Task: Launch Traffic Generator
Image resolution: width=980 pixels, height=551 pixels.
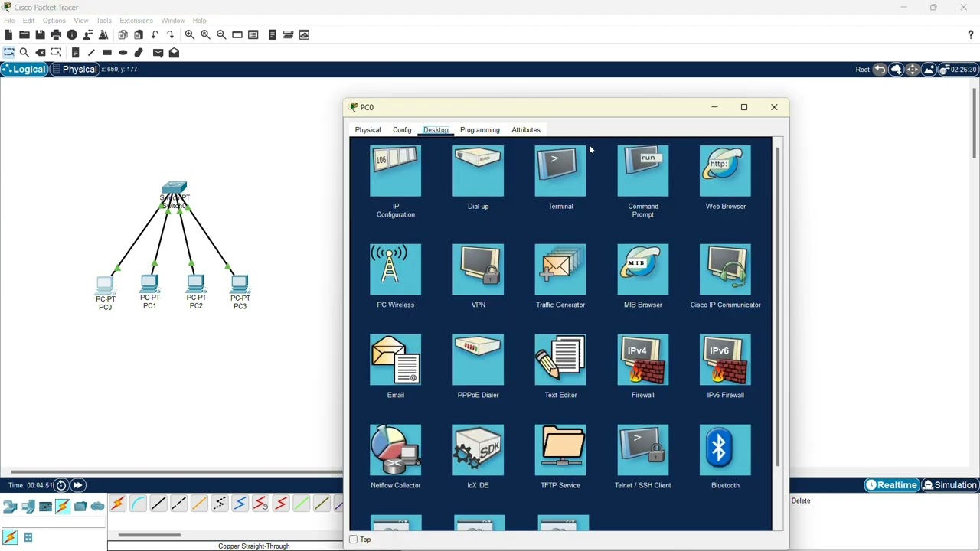Action: click(560, 269)
